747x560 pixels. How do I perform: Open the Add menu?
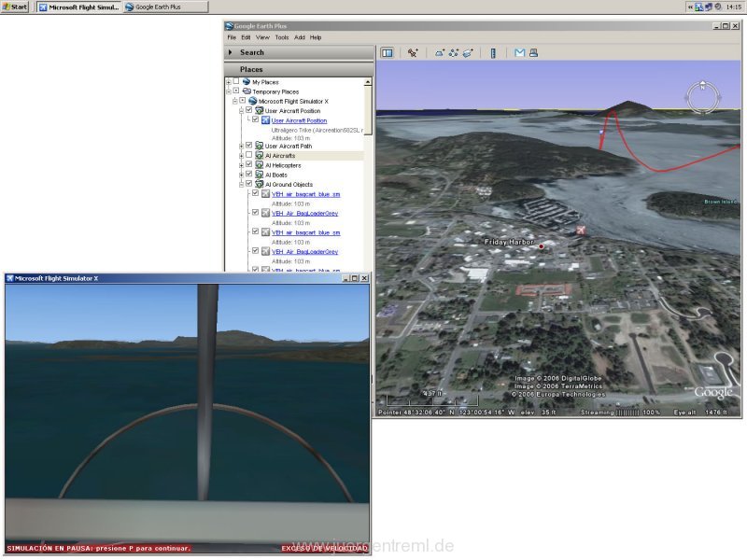[x=300, y=37]
